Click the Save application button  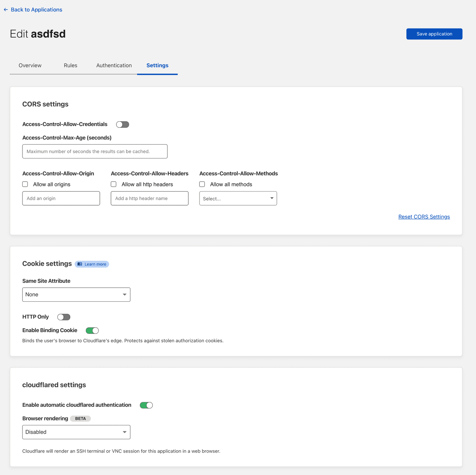pyautogui.click(x=434, y=34)
